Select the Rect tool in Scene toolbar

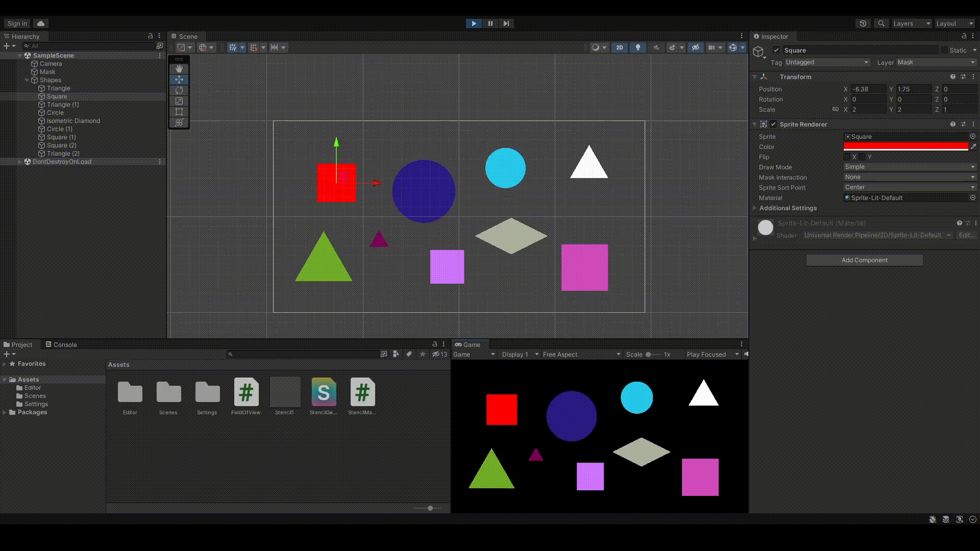pos(179,112)
